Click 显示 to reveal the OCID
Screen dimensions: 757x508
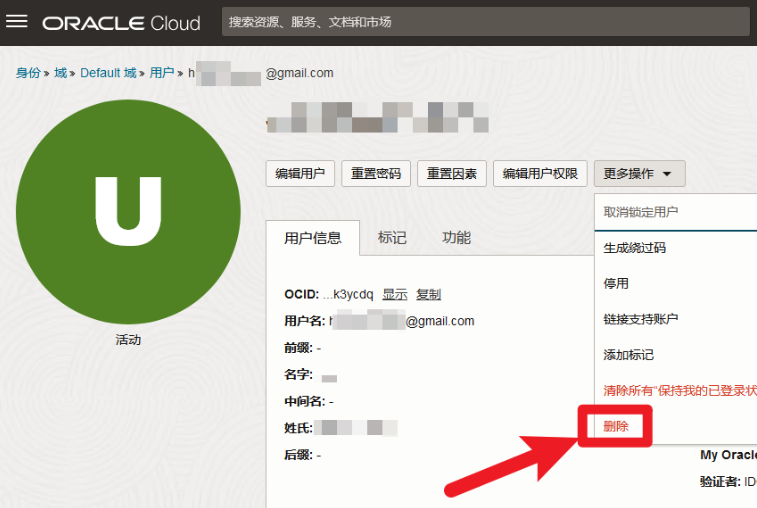394,294
